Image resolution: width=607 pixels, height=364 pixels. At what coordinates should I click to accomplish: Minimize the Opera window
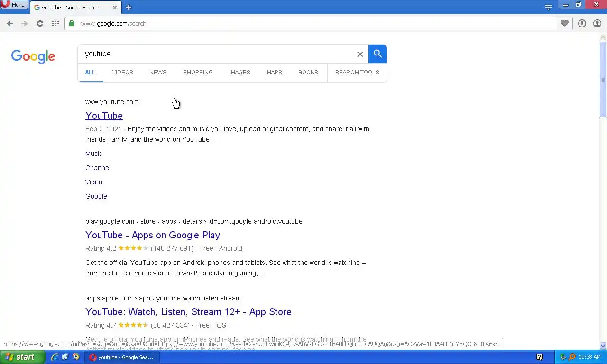[x=566, y=5]
